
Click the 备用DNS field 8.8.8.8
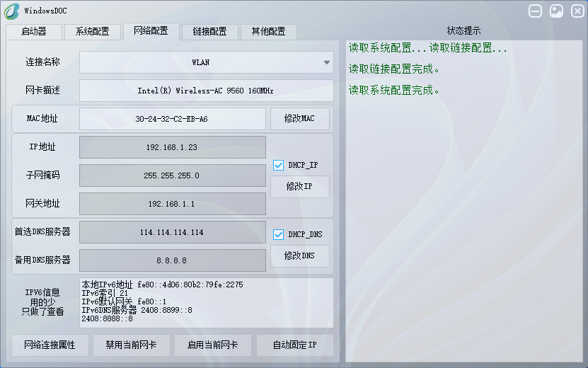click(173, 260)
